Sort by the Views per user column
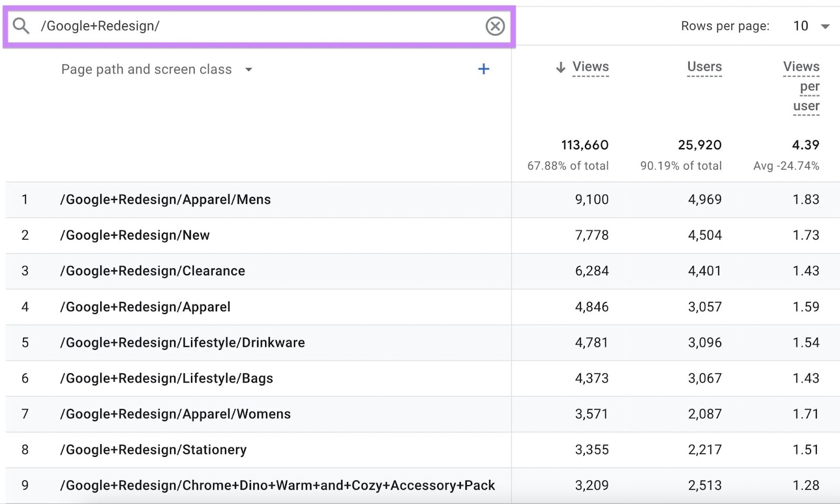840x504 pixels. pyautogui.click(x=801, y=86)
